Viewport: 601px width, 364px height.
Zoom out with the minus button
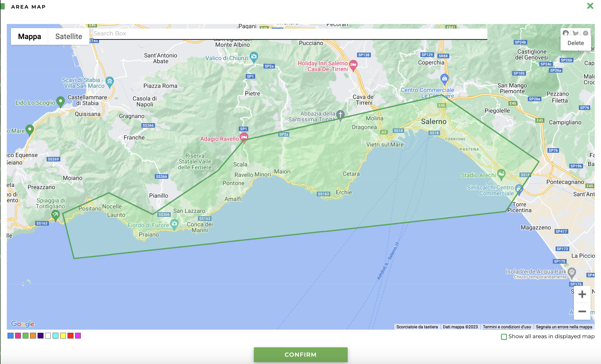(582, 311)
